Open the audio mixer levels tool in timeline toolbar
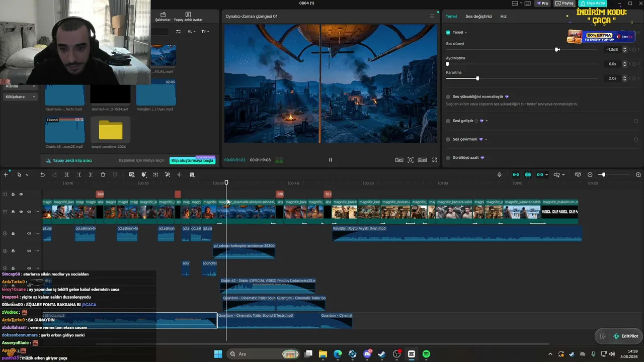The height and width of the screenshot is (362, 644). click(x=155, y=174)
